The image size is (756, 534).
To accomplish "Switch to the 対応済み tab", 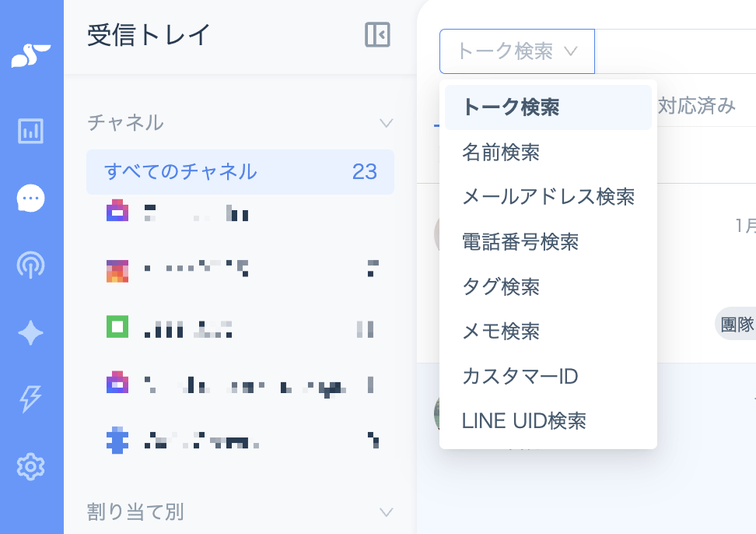I will (697, 105).
